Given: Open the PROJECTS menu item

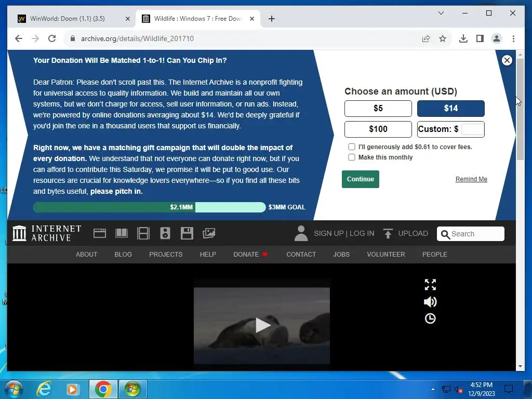Looking at the screenshot, I should (x=166, y=255).
